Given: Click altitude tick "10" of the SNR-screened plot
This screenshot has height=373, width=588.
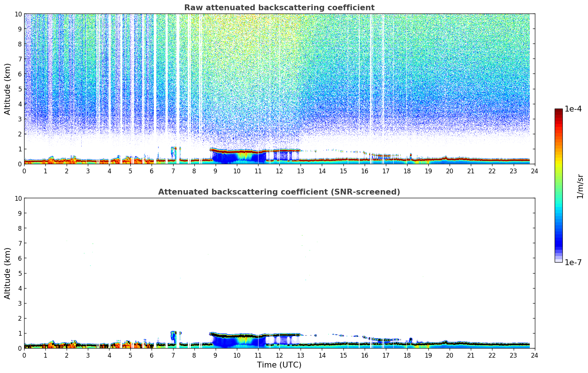Looking at the screenshot, I should click(18, 198).
